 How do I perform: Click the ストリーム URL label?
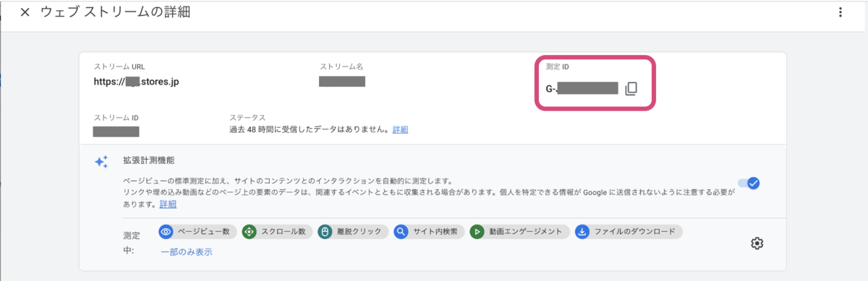[119, 66]
